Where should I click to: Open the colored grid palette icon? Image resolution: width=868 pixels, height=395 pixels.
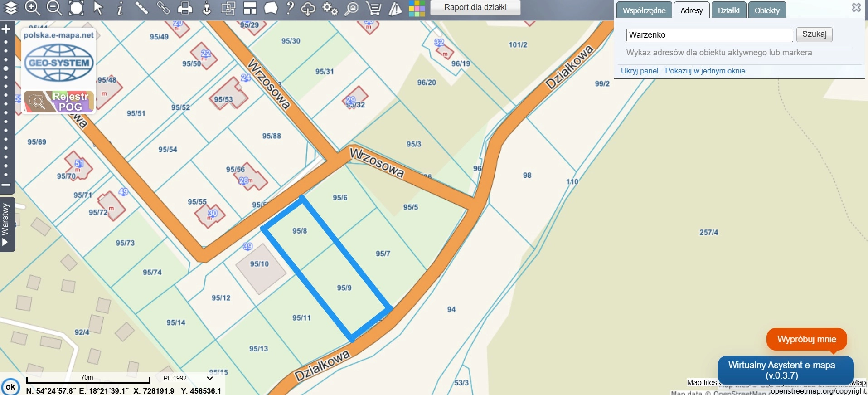pos(417,8)
